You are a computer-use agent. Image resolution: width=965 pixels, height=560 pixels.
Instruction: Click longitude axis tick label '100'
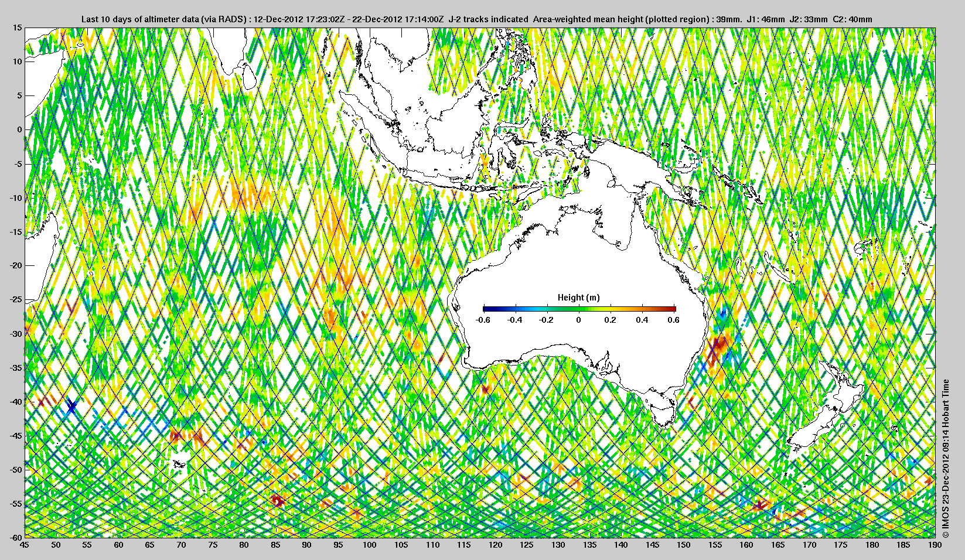pyautogui.click(x=370, y=545)
